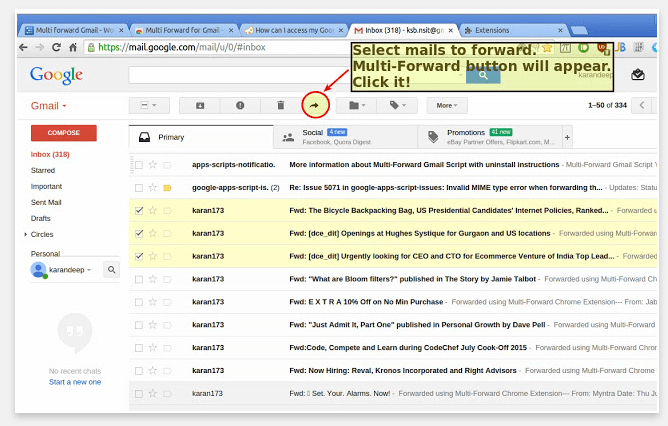Open the Labels tag icon
This screenshot has height=426, width=668.
(x=397, y=105)
